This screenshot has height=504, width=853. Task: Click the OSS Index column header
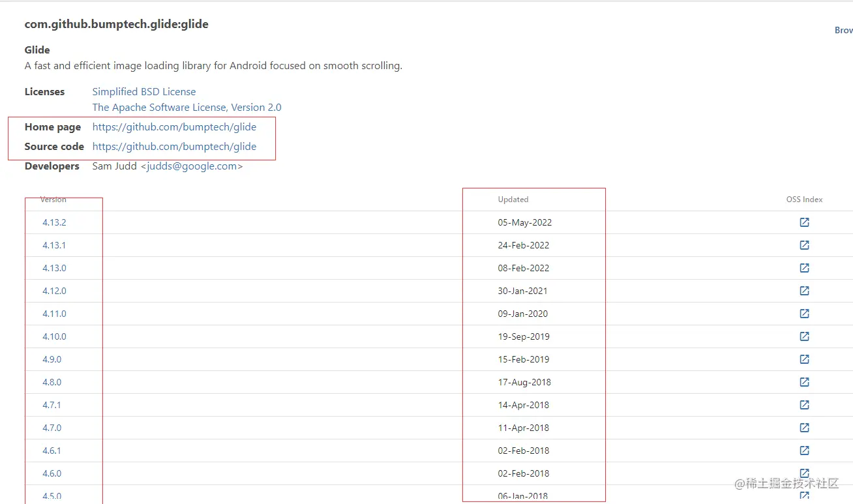[x=804, y=200]
